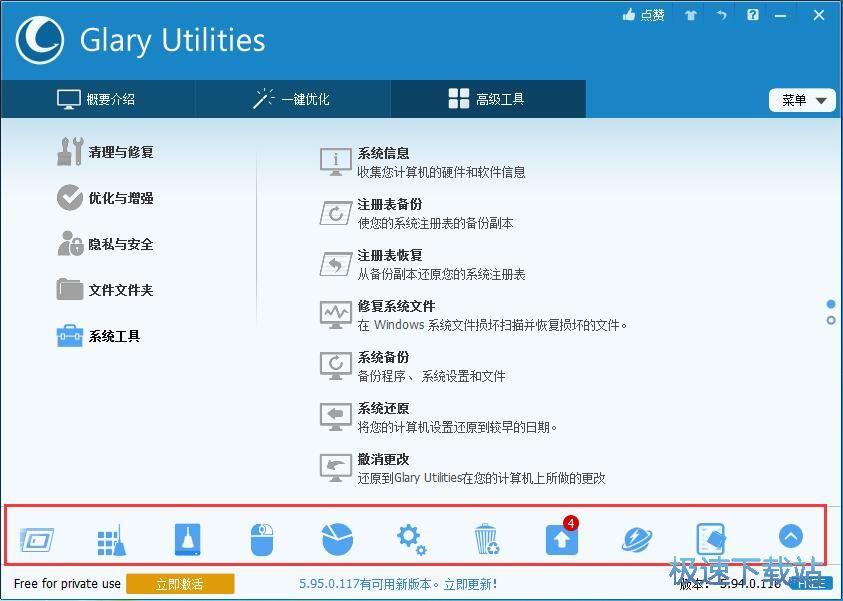This screenshot has width=843, height=601.
Task: Click the help question mark icon
Action: [753, 15]
